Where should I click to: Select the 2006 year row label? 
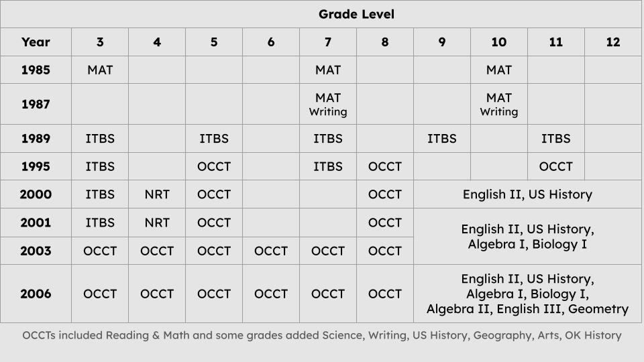36,294
